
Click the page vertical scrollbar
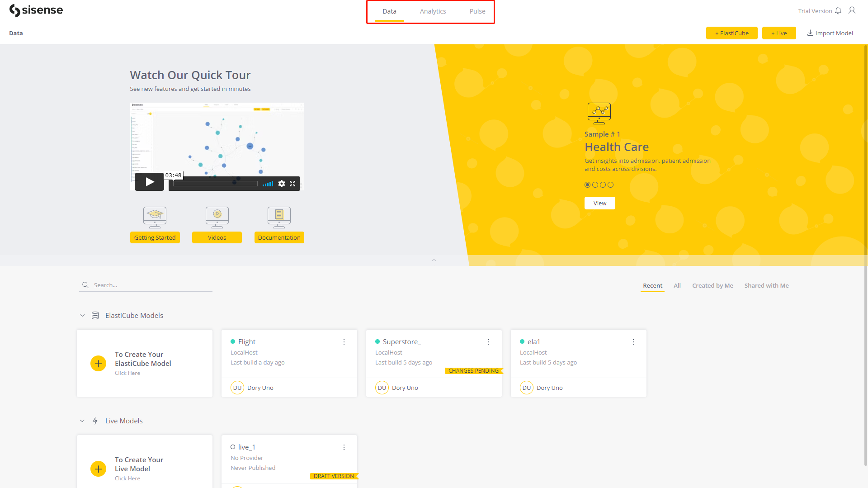pyautogui.click(x=865, y=255)
